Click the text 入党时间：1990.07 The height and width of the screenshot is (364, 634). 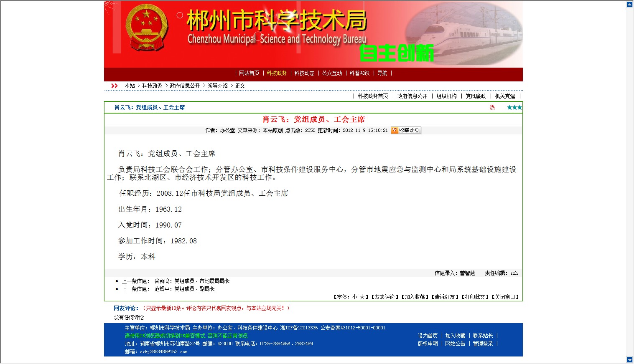pyautogui.click(x=150, y=225)
